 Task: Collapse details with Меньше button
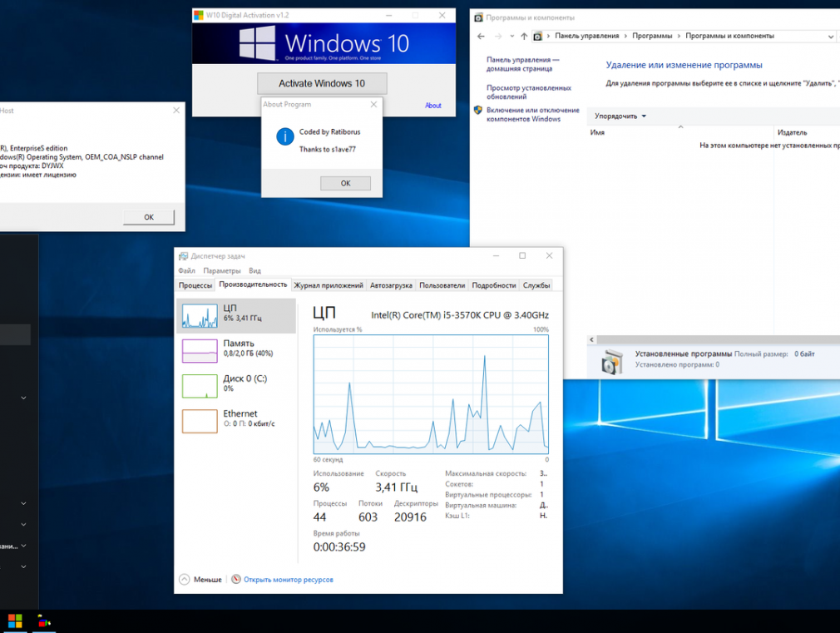tap(200, 580)
